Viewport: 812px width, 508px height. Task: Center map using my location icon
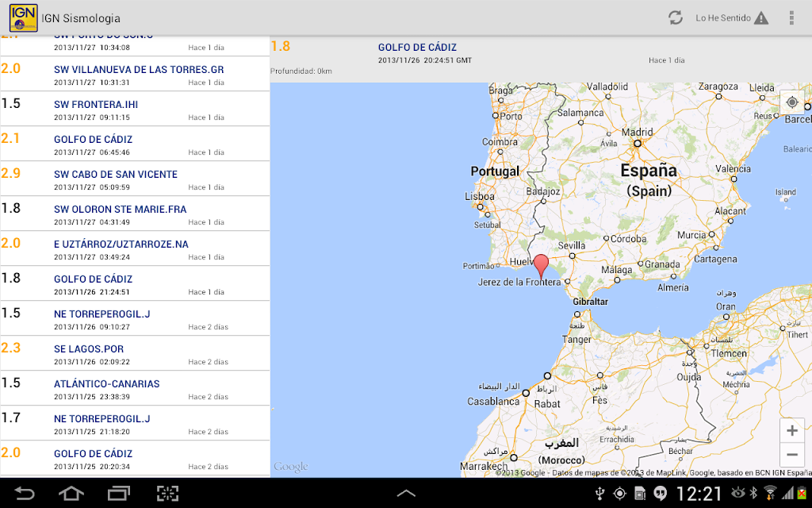pyautogui.click(x=792, y=102)
